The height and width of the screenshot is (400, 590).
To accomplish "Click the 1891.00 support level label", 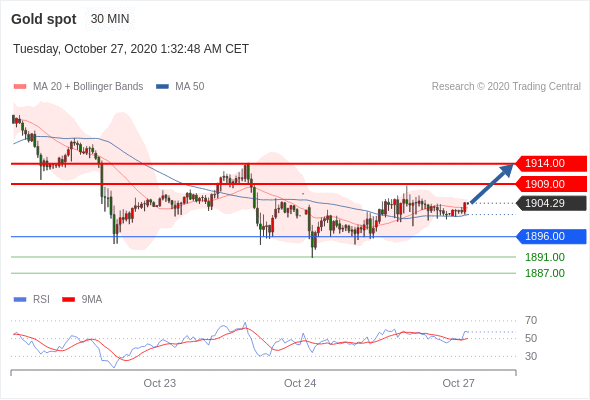I will [x=545, y=257].
